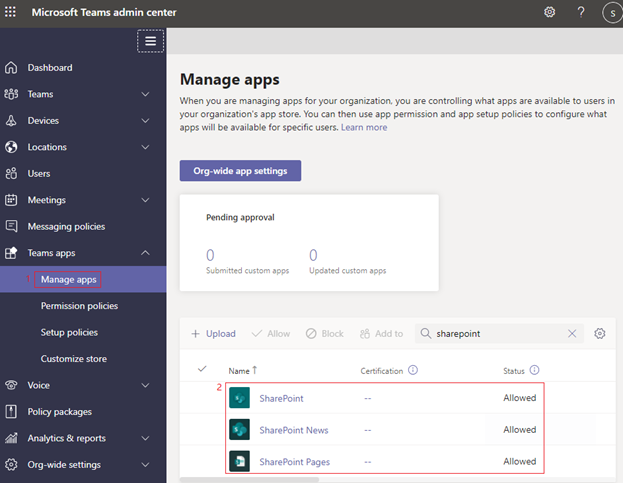Click the Block toolbar button

325,334
